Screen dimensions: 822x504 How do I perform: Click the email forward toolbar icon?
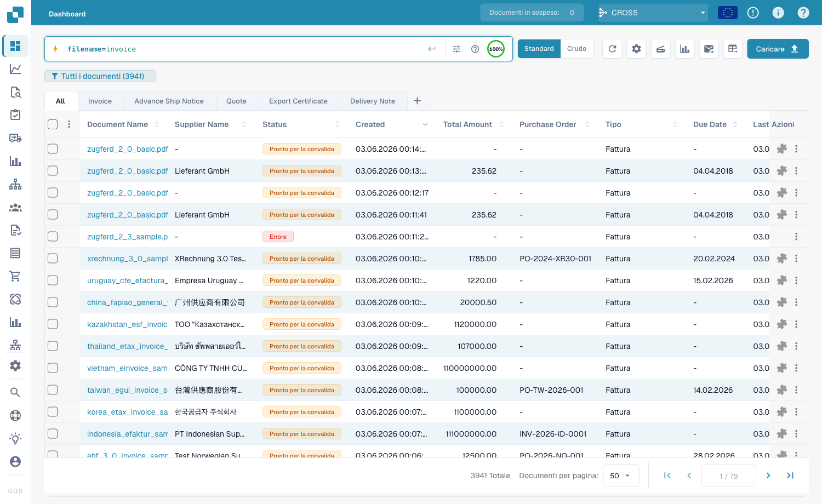[x=709, y=49]
